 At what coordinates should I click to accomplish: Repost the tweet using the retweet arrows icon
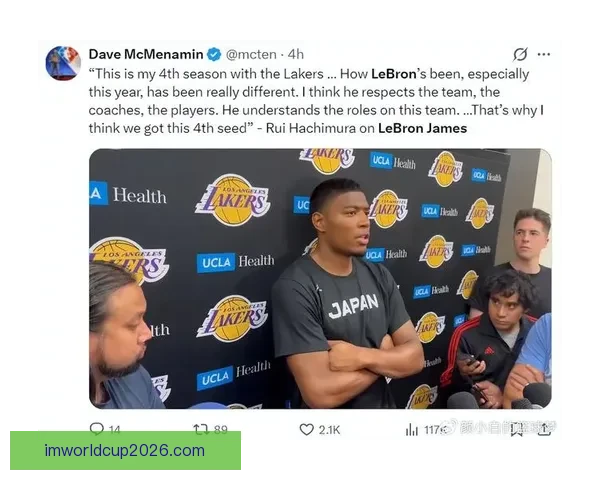click(201, 429)
